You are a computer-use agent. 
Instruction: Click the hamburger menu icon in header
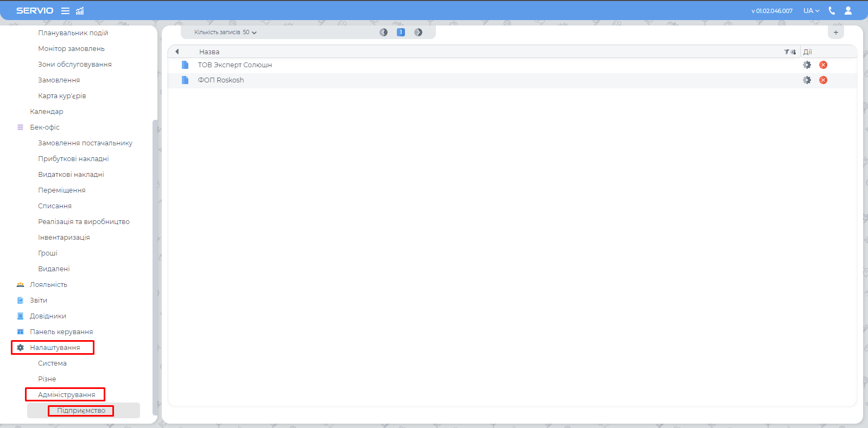65,11
